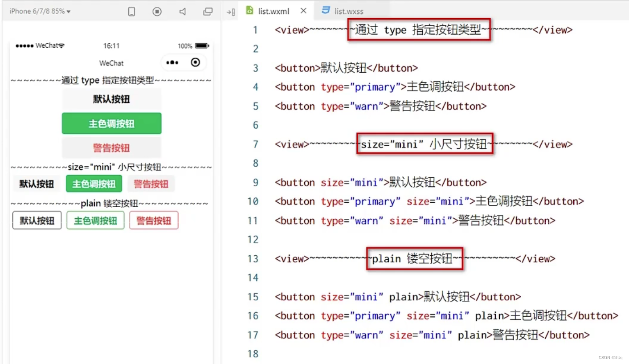The height and width of the screenshot is (364, 629).
Task: Toggle the simulator sound speaker icon
Action: coord(183,12)
